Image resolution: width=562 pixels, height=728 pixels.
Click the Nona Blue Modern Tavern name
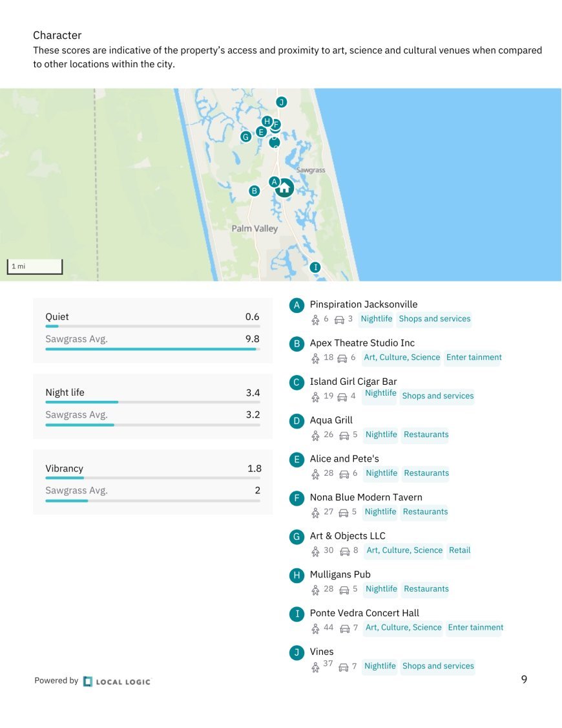[x=366, y=497]
